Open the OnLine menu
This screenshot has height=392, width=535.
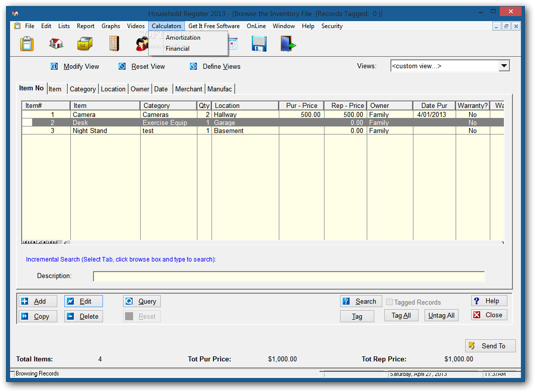(x=256, y=26)
